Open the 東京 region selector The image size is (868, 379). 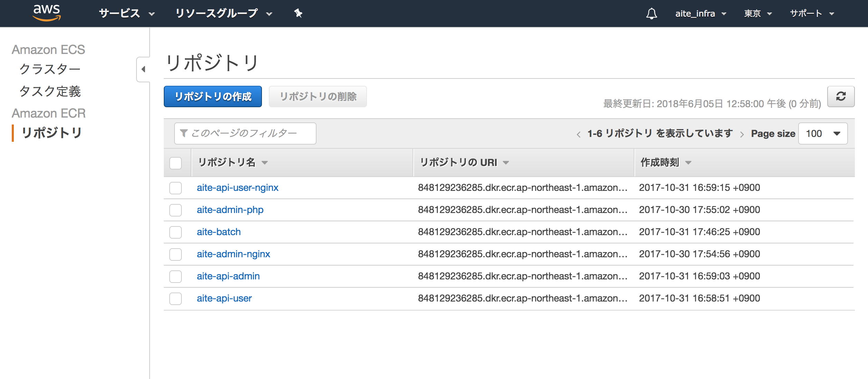click(758, 13)
